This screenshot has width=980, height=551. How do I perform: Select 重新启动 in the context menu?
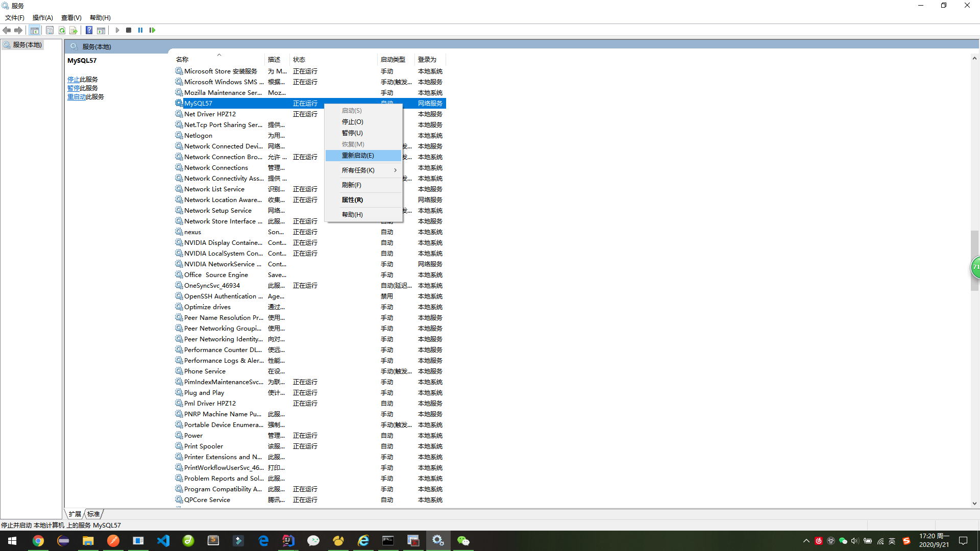pos(358,155)
